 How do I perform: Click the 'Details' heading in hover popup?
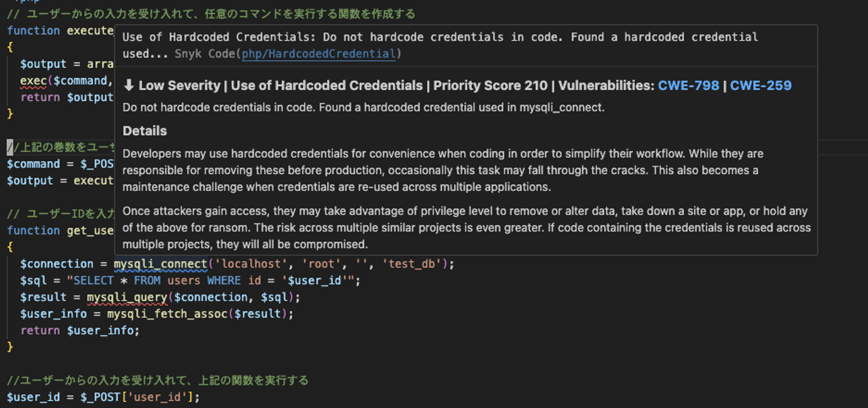(145, 131)
